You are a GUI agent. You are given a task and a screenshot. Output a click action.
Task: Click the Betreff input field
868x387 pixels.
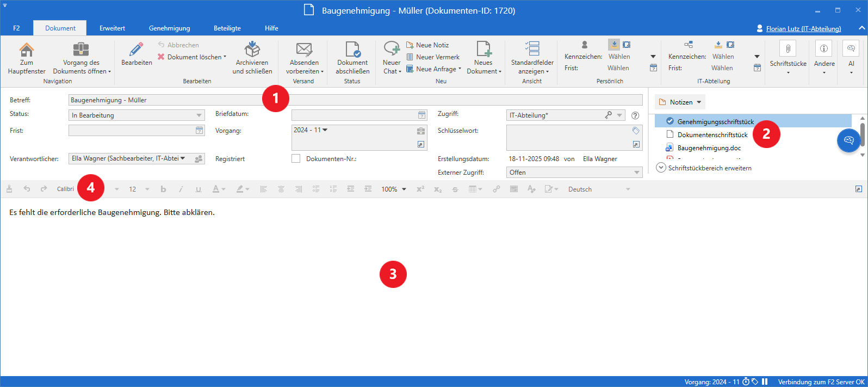click(356, 100)
